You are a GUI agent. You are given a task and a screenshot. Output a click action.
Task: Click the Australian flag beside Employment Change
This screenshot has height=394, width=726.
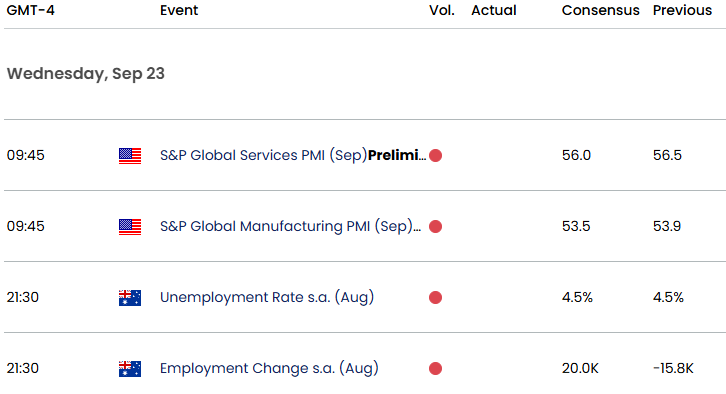[130, 369]
